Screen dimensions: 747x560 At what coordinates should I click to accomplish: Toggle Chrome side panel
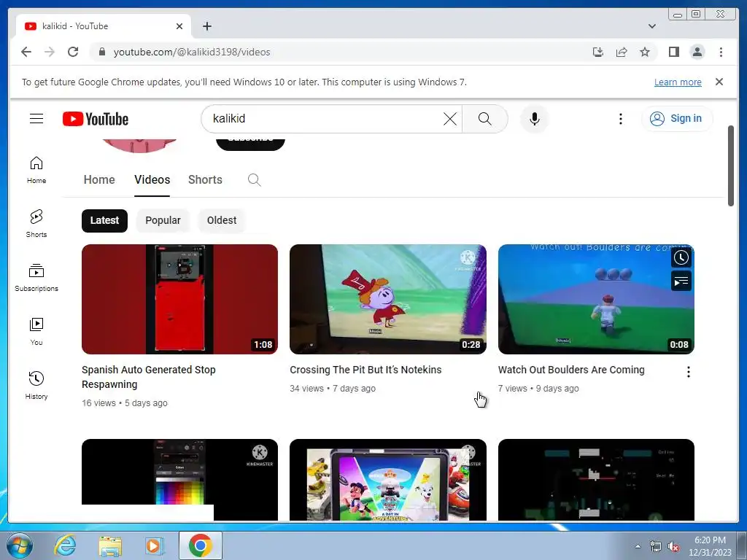[673, 52]
